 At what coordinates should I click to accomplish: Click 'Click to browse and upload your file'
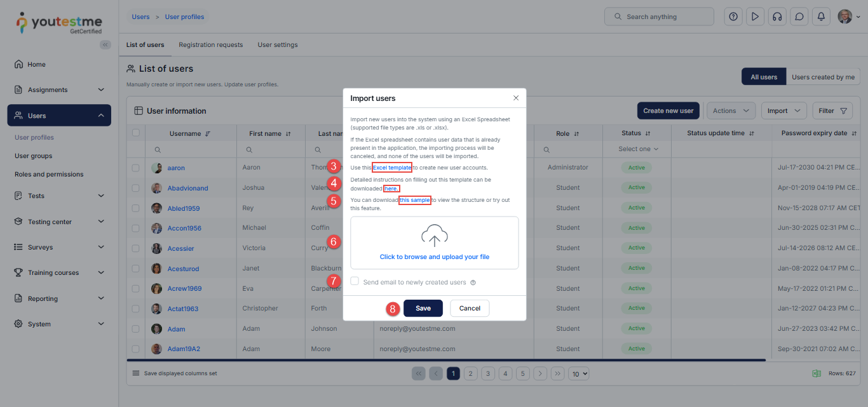point(435,257)
